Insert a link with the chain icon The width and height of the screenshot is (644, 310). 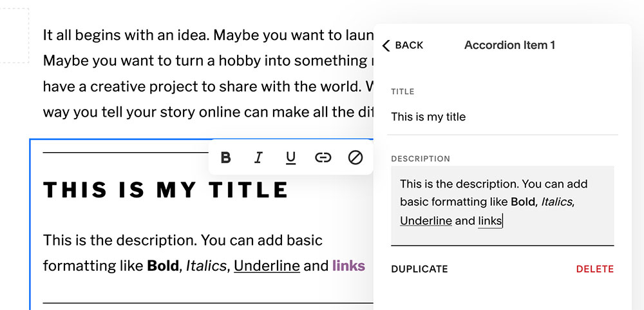323,157
